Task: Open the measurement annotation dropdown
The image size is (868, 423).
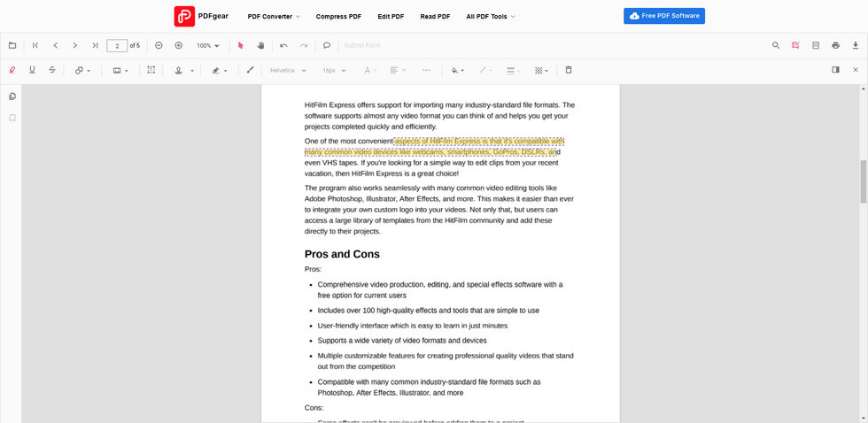Action: click(x=120, y=70)
